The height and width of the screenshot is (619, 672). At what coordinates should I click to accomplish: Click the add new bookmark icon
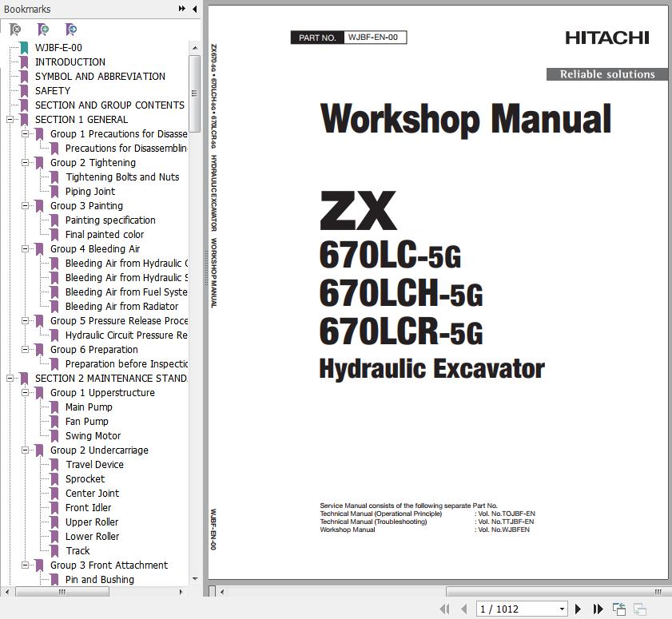43,29
